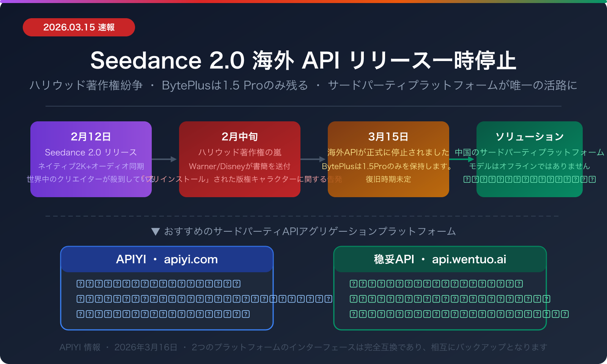The height and width of the screenshot is (364, 607).
Task: Select the red 2月中旬 timeline card
Action: [x=239, y=159]
